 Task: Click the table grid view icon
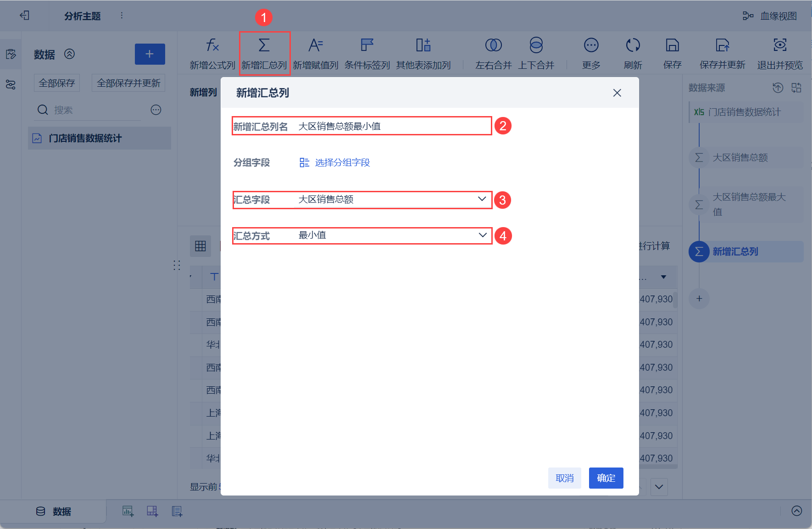click(200, 246)
